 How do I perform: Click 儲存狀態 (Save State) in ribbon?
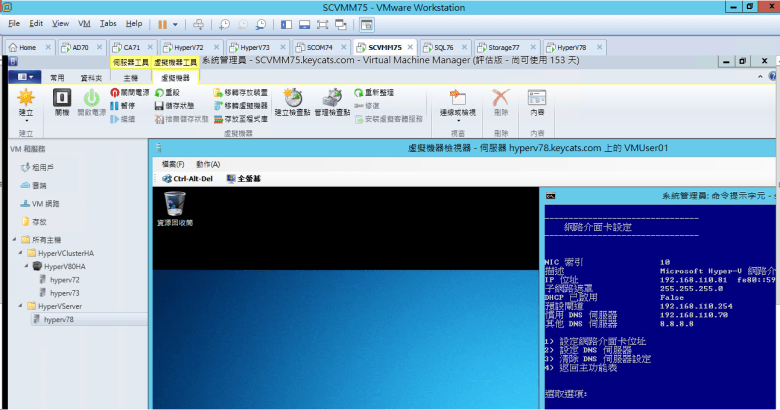181,105
